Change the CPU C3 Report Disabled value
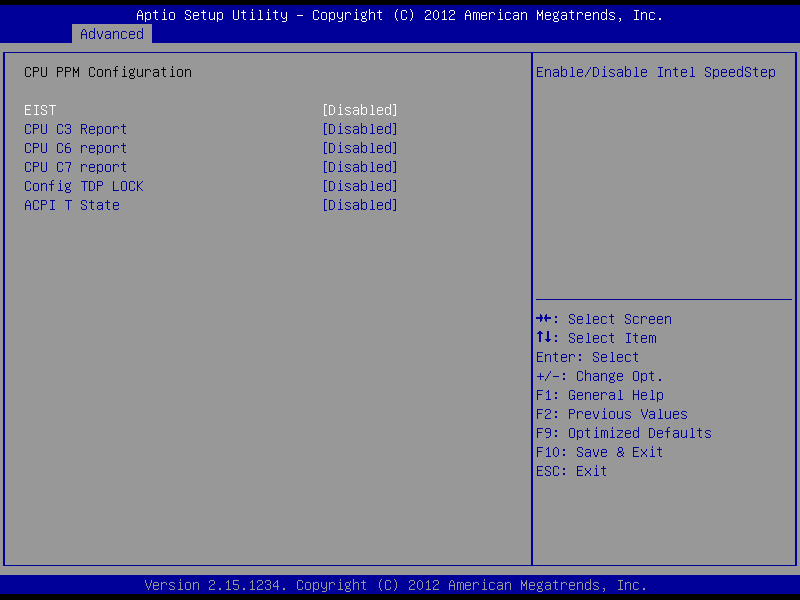This screenshot has height=600, width=800. pos(360,129)
